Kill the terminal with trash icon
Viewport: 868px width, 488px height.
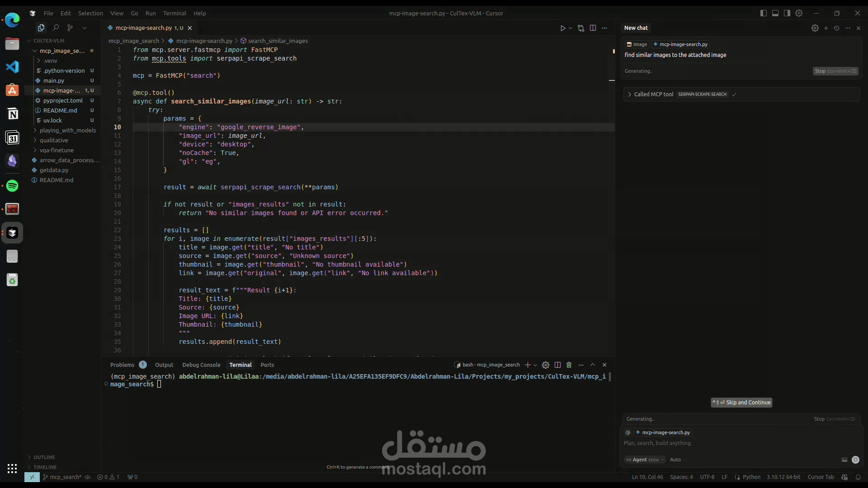[569, 365]
